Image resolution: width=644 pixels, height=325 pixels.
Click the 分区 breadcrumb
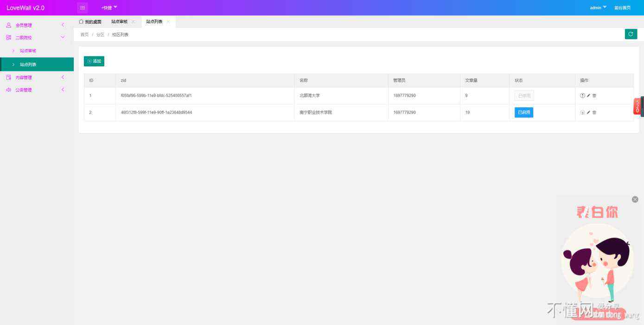100,35
